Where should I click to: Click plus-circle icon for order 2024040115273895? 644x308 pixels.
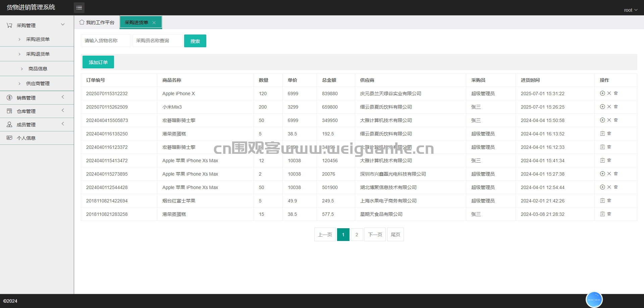click(602, 174)
